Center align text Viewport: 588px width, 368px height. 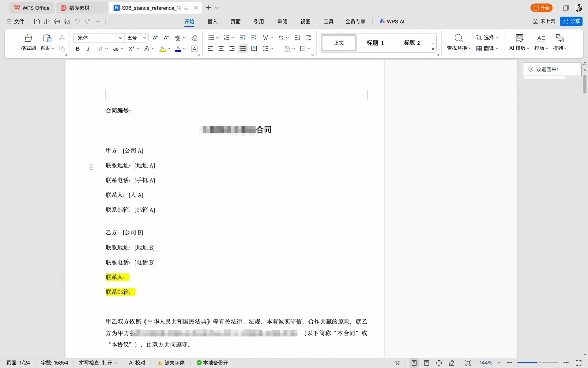click(221, 49)
